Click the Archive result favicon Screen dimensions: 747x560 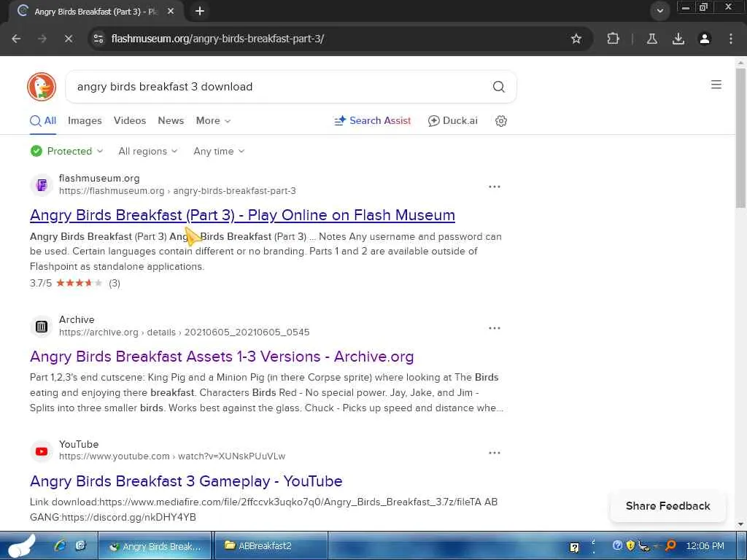click(x=42, y=326)
